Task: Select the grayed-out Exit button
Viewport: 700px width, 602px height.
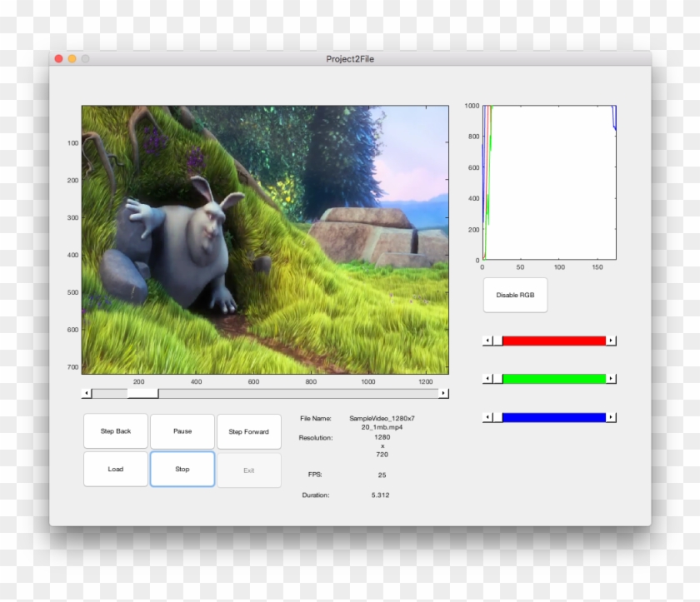Action: [249, 468]
